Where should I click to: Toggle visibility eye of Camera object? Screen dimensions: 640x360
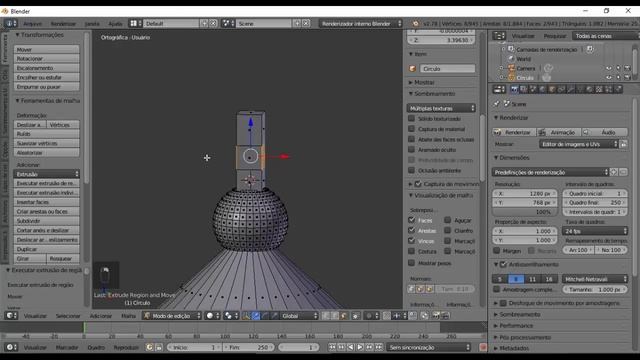point(609,68)
